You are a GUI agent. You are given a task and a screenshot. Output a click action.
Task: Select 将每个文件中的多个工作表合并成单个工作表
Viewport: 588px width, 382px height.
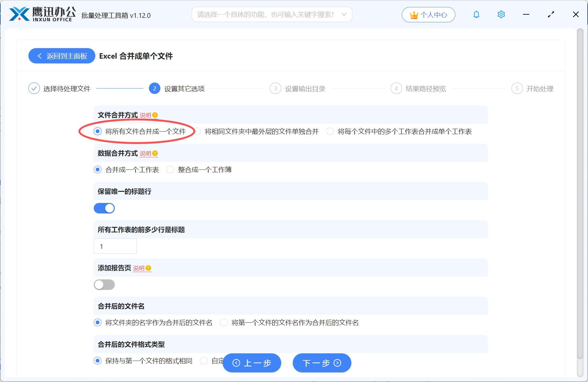click(x=330, y=131)
